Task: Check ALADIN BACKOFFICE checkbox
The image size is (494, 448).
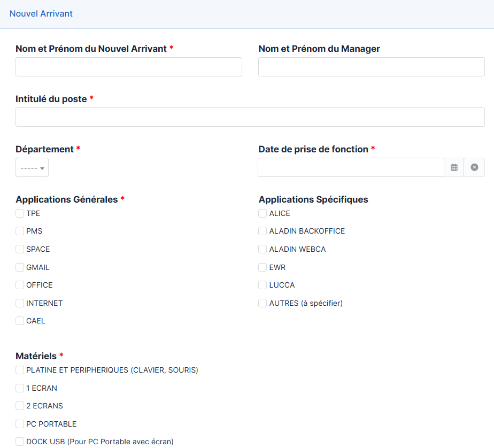Action: 263,231
